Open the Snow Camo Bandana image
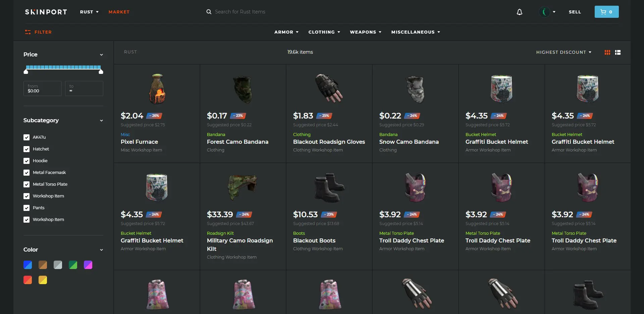 (x=415, y=89)
